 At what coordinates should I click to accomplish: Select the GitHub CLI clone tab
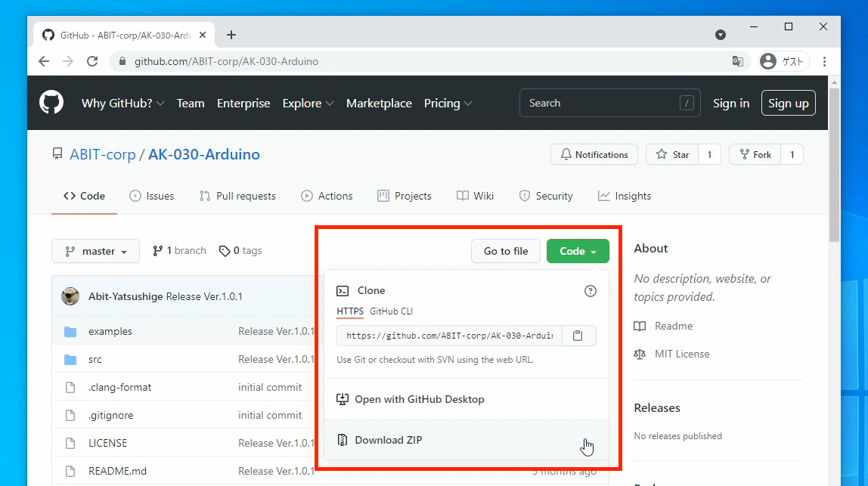pyautogui.click(x=392, y=311)
